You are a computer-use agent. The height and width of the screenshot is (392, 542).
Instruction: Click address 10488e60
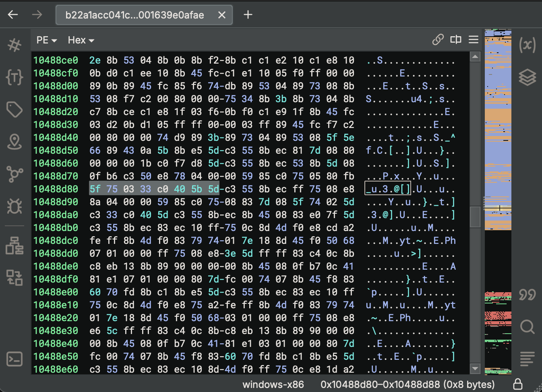coord(56,369)
